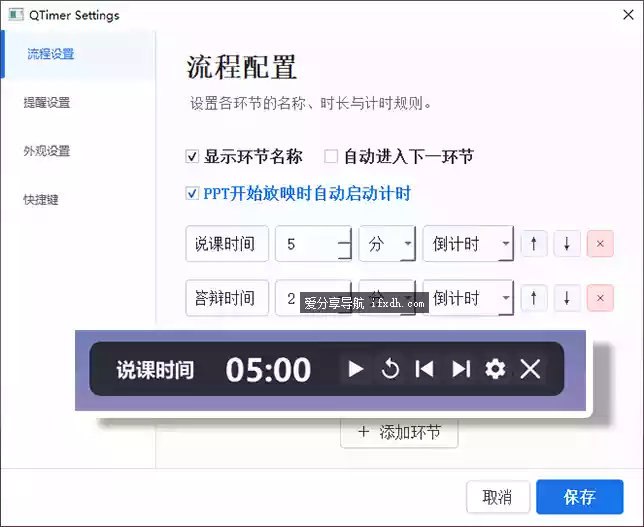
Task: Click the 说课时间 label on the timer bar
Action: (x=155, y=370)
